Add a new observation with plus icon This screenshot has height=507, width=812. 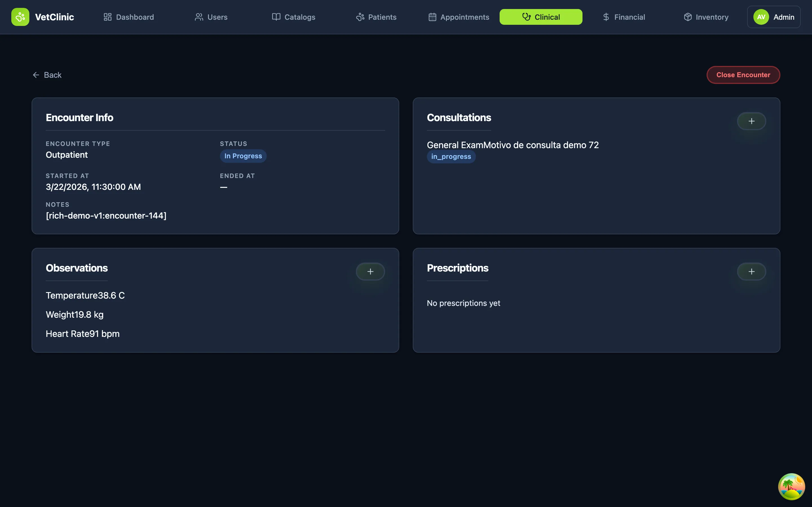tap(370, 271)
